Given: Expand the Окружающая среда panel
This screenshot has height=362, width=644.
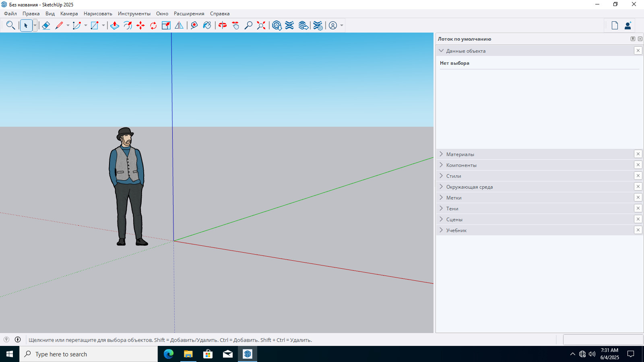Looking at the screenshot, I should [x=441, y=187].
